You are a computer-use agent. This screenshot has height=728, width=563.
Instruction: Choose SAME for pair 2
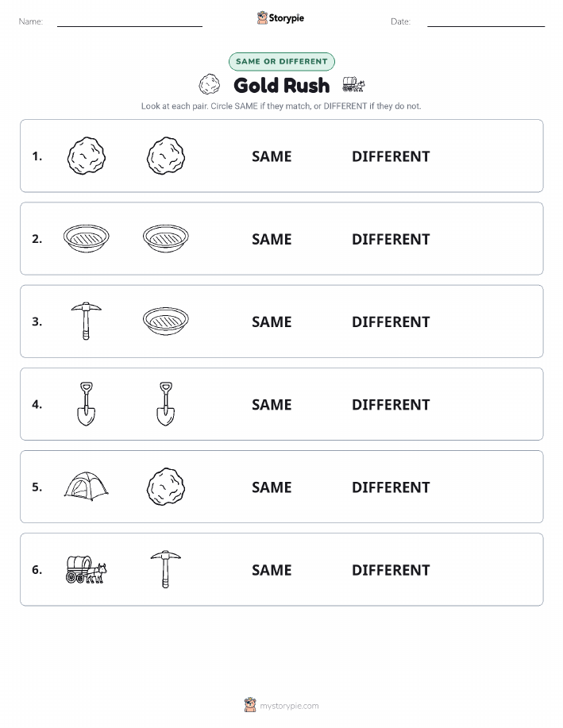[x=272, y=239]
